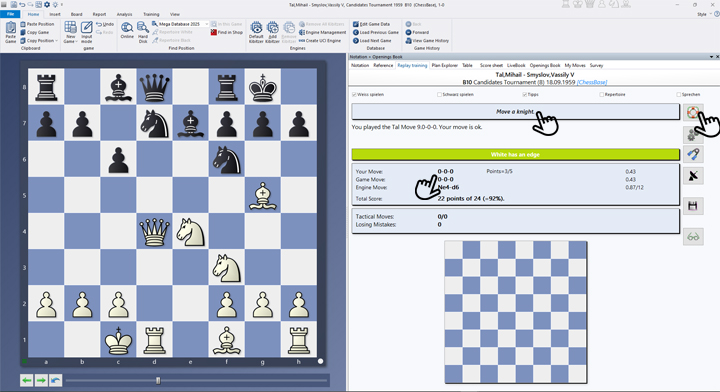Toggle the Weiss spielen checkbox
Viewport: 720px width, 392px height.
354,95
